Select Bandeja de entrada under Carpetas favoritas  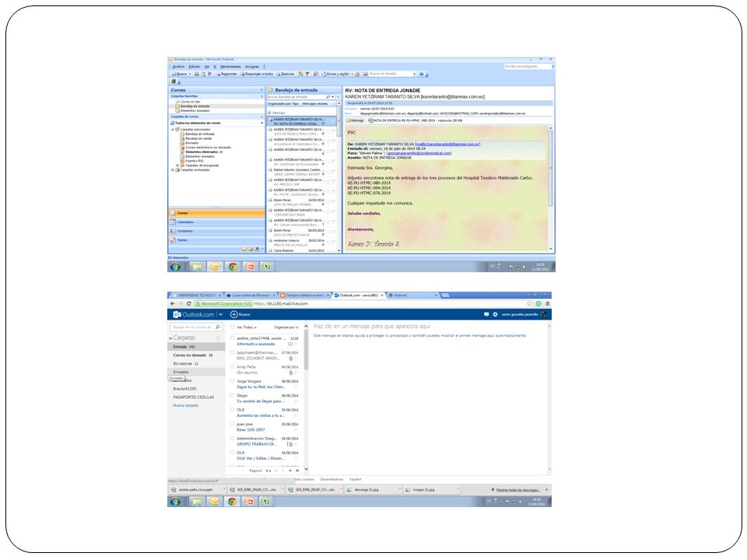[x=195, y=107]
